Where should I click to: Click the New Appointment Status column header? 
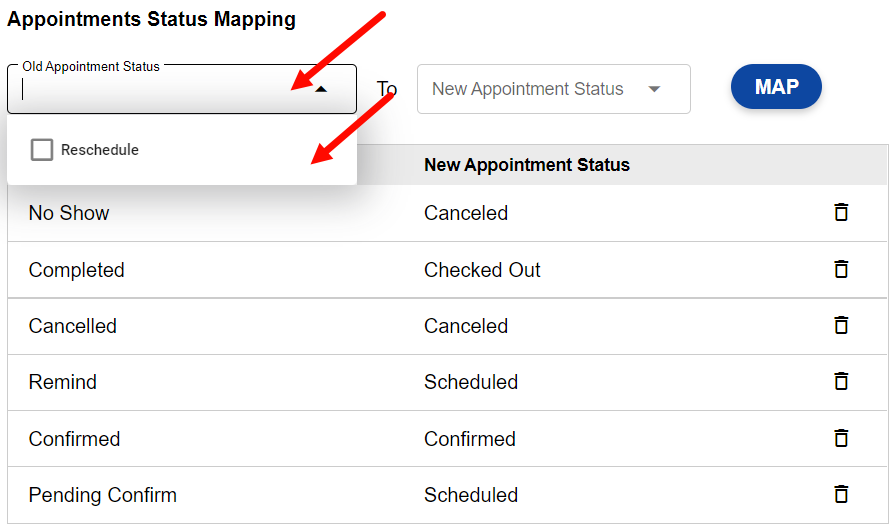(x=527, y=165)
